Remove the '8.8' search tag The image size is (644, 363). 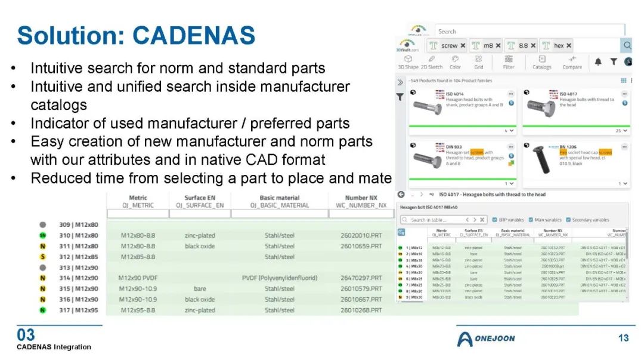533,45
